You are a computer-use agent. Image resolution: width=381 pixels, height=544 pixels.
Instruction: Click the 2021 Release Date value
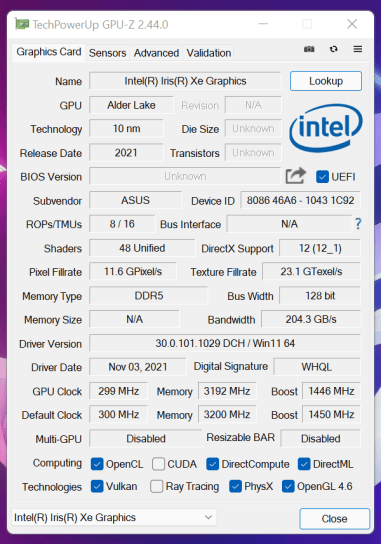(x=126, y=153)
